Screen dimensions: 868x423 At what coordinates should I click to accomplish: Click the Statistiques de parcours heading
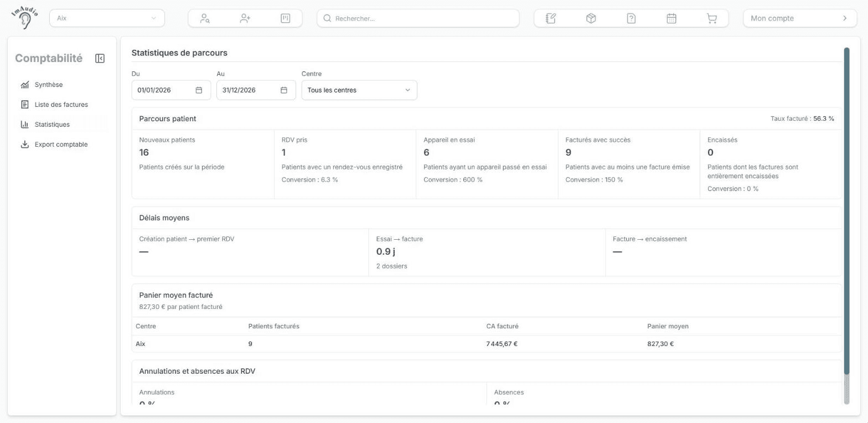click(179, 53)
